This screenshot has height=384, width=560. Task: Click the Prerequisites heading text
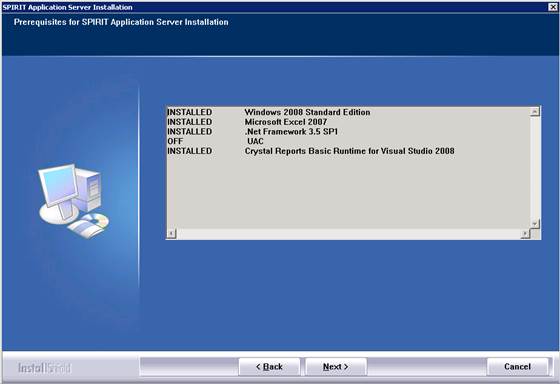pyautogui.click(x=121, y=22)
